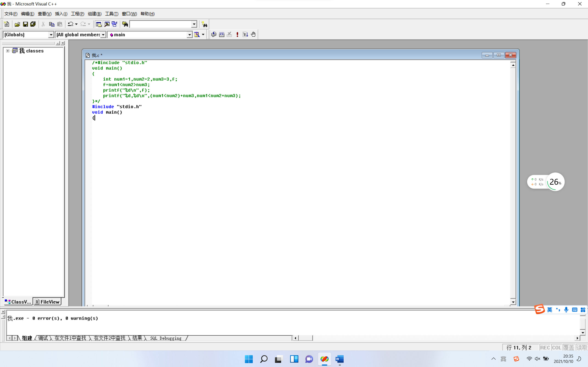Toggle the Output window button

[107, 24]
